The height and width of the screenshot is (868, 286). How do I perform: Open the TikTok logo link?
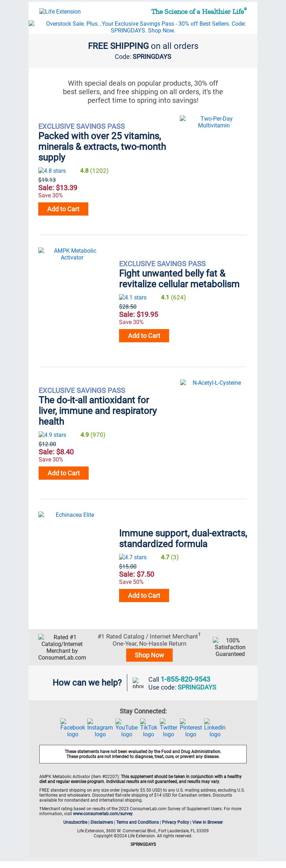pos(148,728)
